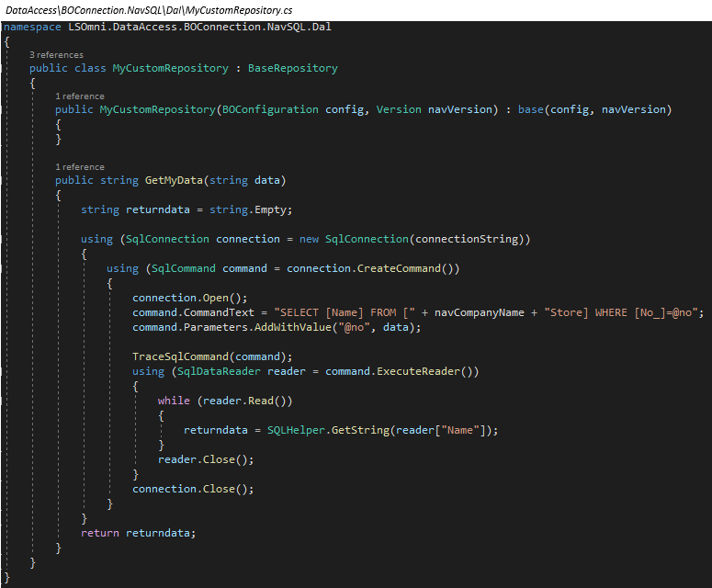Click the connectionString argument
The width and height of the screenshot is (712, 588).
pyautogui.click(x=467, y=239)
